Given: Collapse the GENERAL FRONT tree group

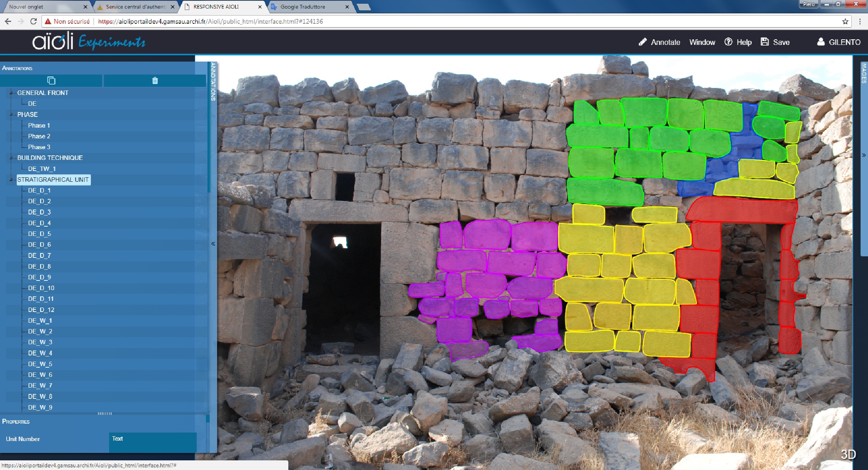Looking at the screenshot, I should (11, 93).
